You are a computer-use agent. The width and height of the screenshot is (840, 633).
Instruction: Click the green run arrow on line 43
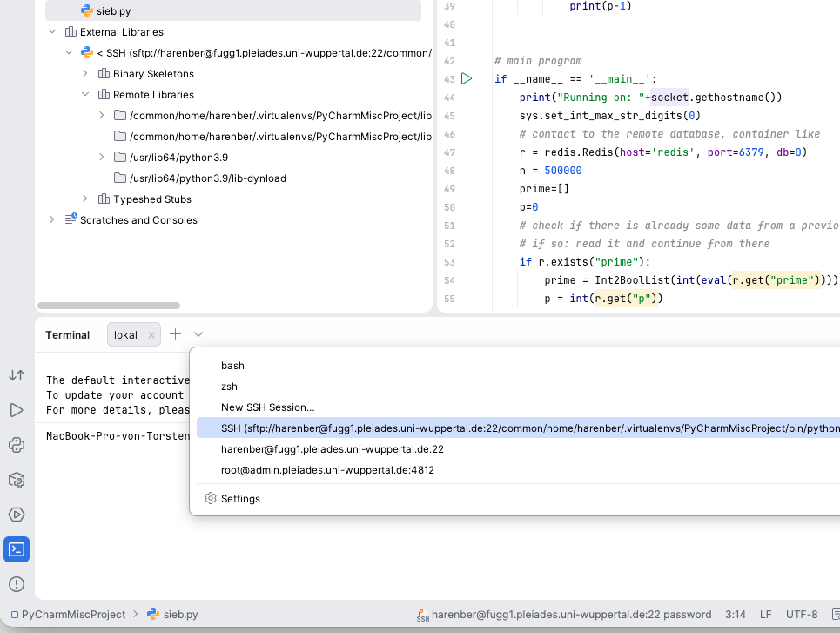[467, 79]
